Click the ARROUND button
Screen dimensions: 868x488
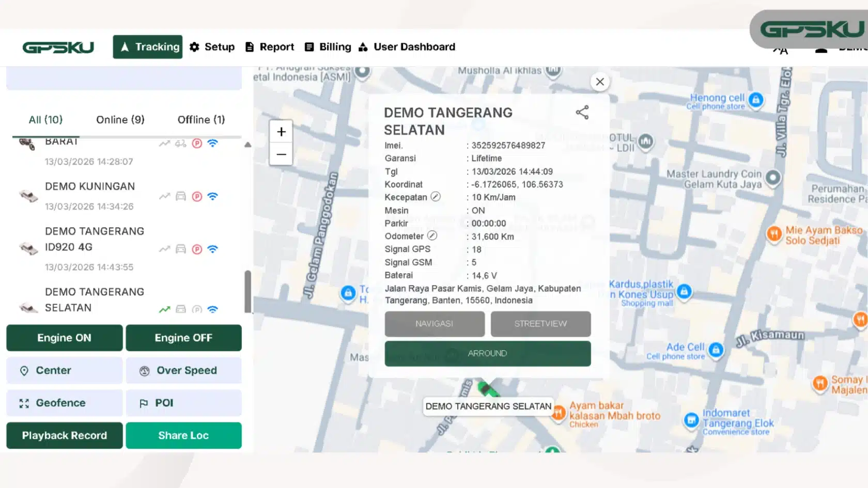(487, 353)
